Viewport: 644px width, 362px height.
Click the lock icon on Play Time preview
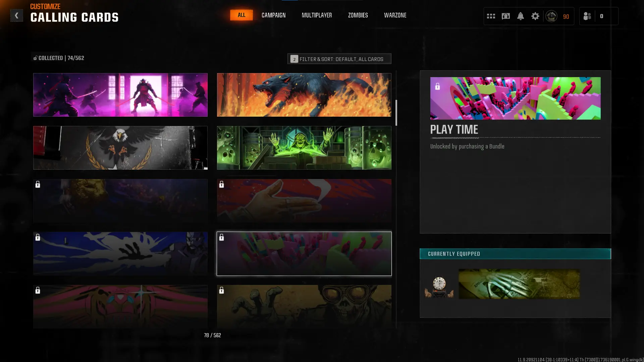437,86
